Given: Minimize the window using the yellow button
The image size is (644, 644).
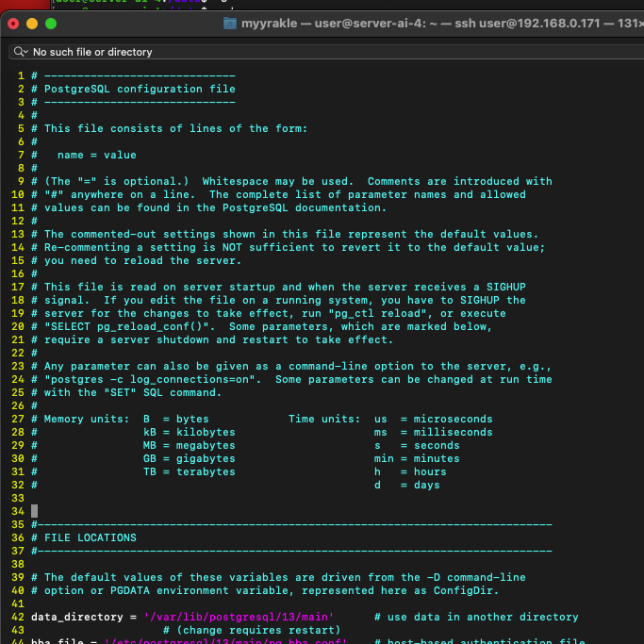Looking at the screenshot, I should [x=35, y=22].
